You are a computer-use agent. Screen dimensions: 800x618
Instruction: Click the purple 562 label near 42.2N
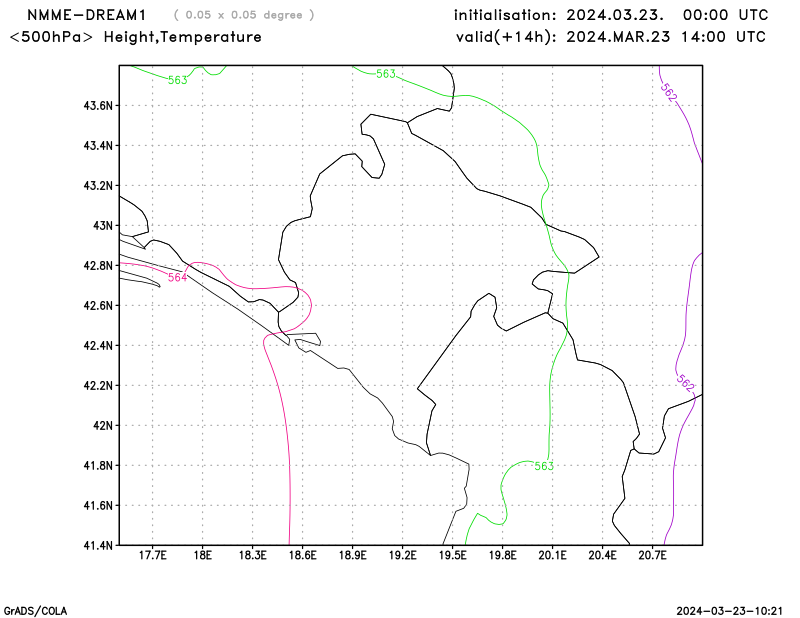pyautogui.click(x=686, y=383)
